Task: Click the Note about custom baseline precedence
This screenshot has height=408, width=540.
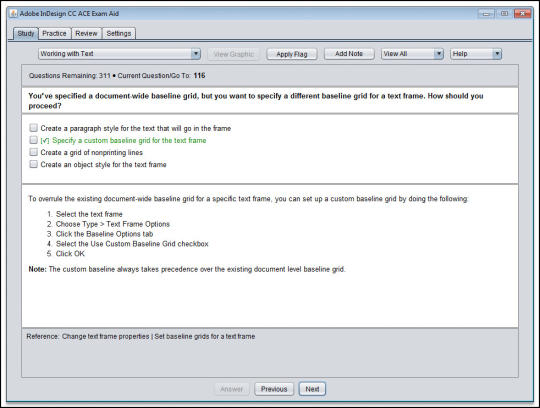Action: (187, 269)
